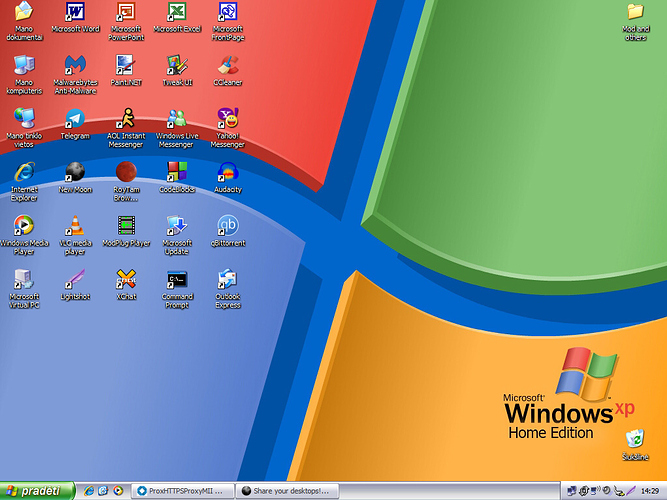667x500 pixels.
Task: Switch to Share your desktops taskbar window
Action: (x=288, y=491)
